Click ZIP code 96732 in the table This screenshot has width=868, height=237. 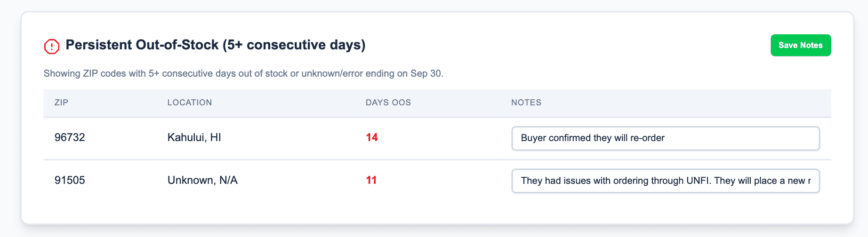pyautogui.click(x=70, y=137)
